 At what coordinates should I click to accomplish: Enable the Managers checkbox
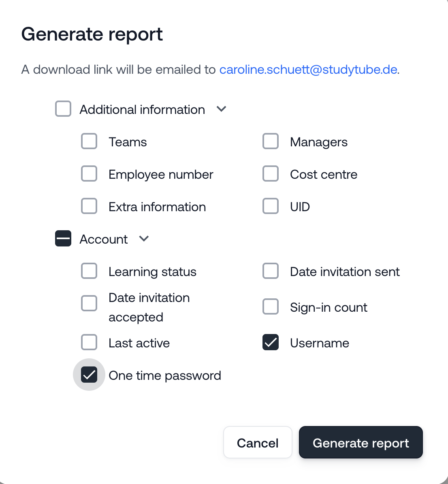click(271, 141)
